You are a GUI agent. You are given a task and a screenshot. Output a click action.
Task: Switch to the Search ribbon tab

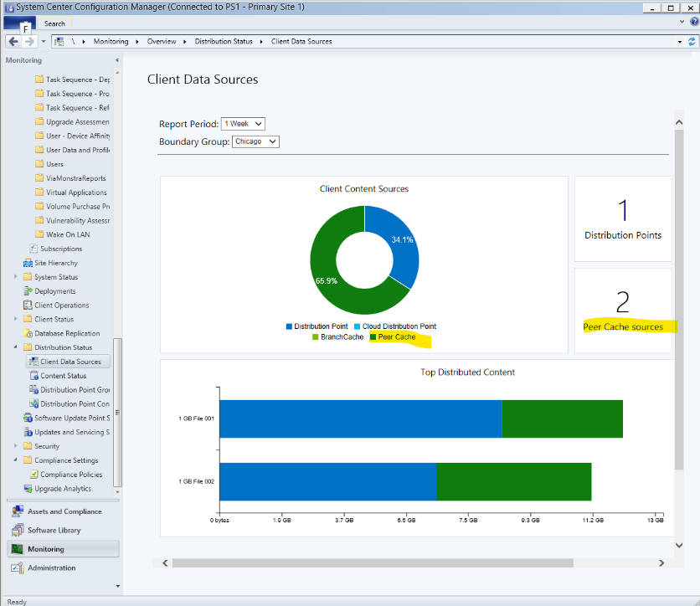54,23
